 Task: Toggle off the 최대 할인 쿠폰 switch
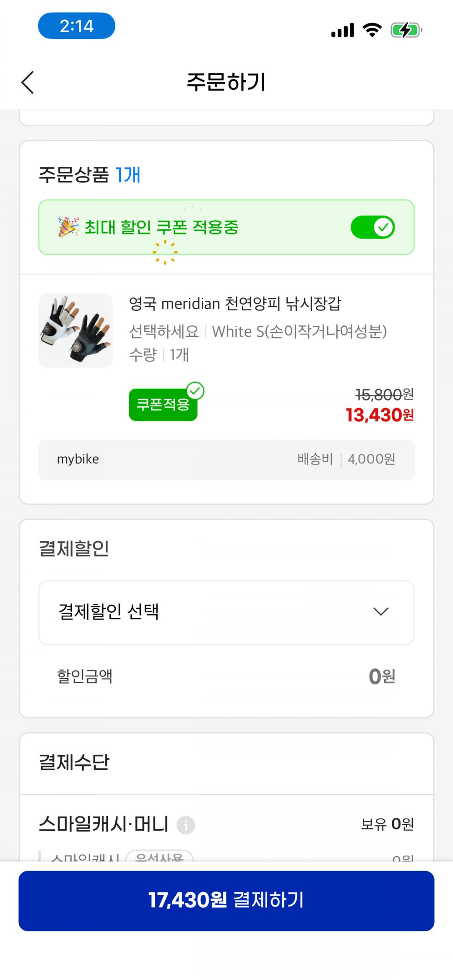click(x=372, y=227)
